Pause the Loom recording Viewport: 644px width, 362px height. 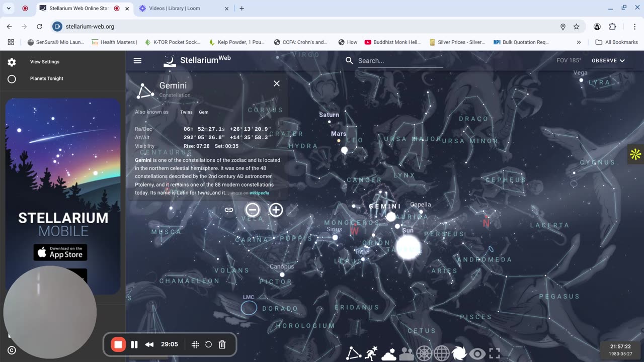point(134,344)
